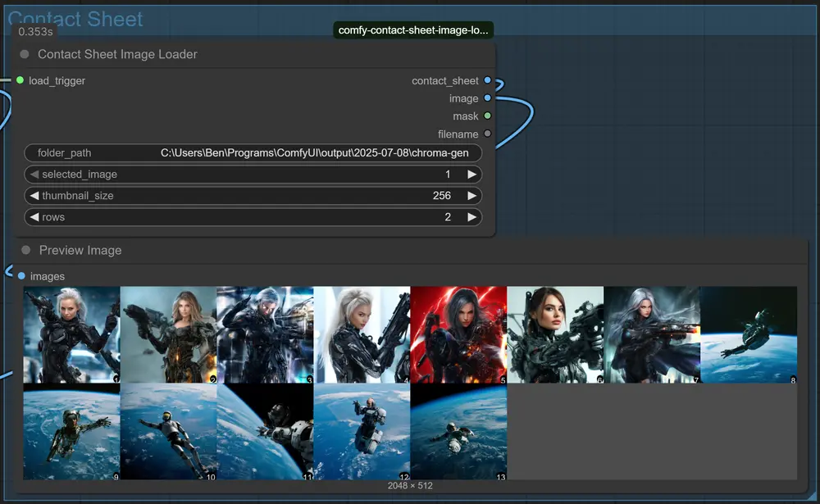Decrease rows using its left arrow

click(x=33, y=216)
